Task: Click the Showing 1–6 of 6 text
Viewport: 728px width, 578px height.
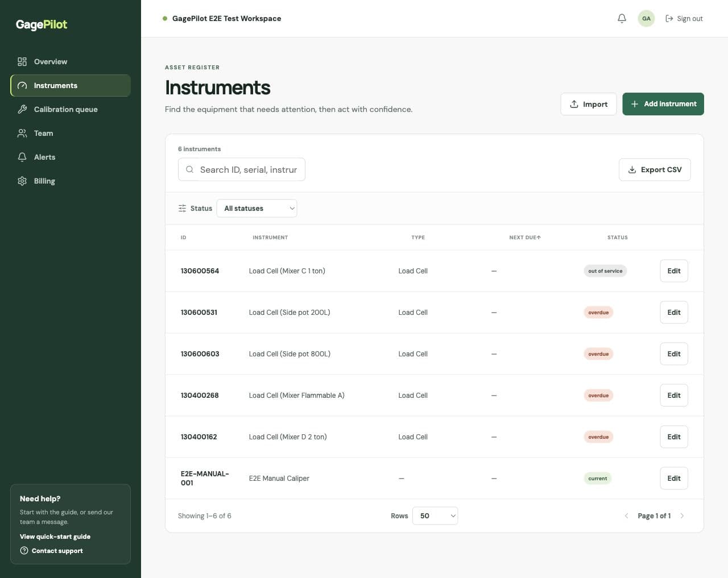Action: 205,515
